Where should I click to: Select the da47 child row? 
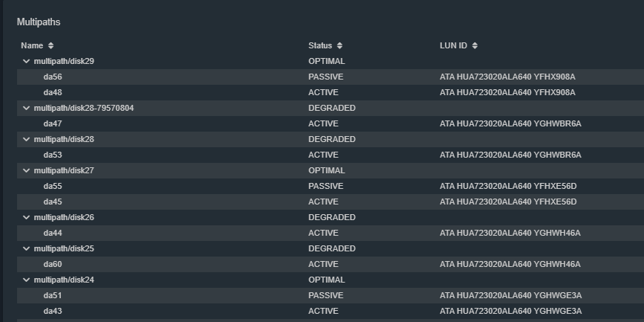pyautogui.click(x=331, y=123)
